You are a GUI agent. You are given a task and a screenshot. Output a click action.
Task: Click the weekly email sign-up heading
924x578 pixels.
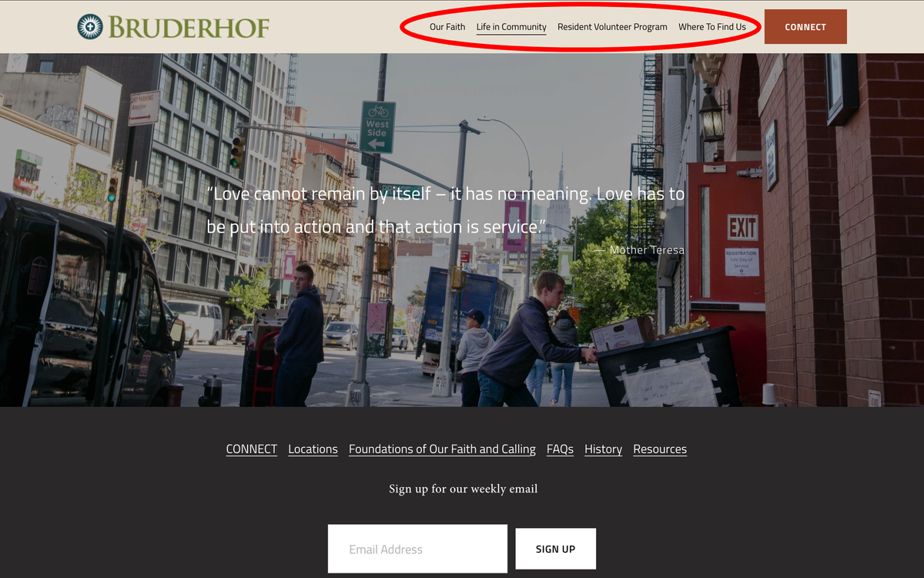(x=463, y=489)
